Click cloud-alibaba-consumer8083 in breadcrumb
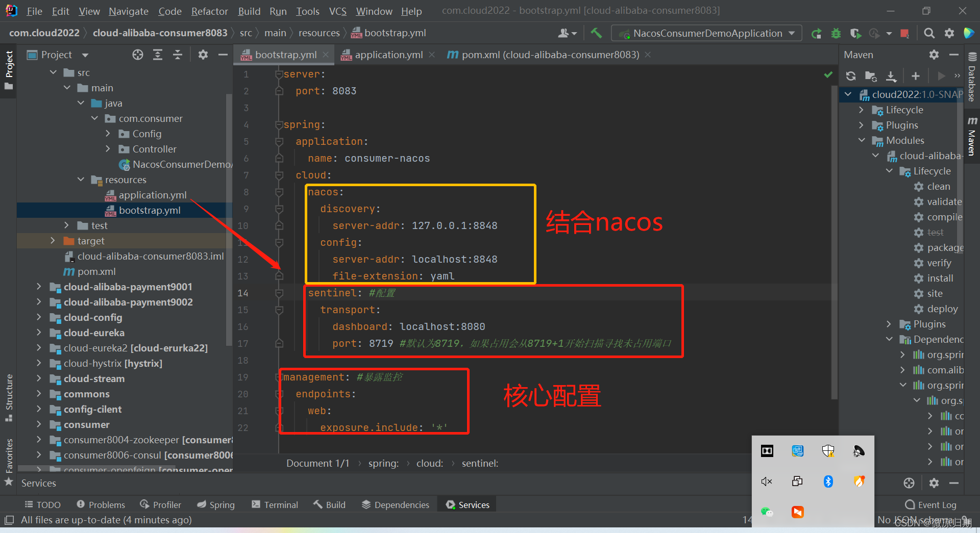The height and width of the screenshot is (533, 980). pyautogui.click(x=160, y=33)
